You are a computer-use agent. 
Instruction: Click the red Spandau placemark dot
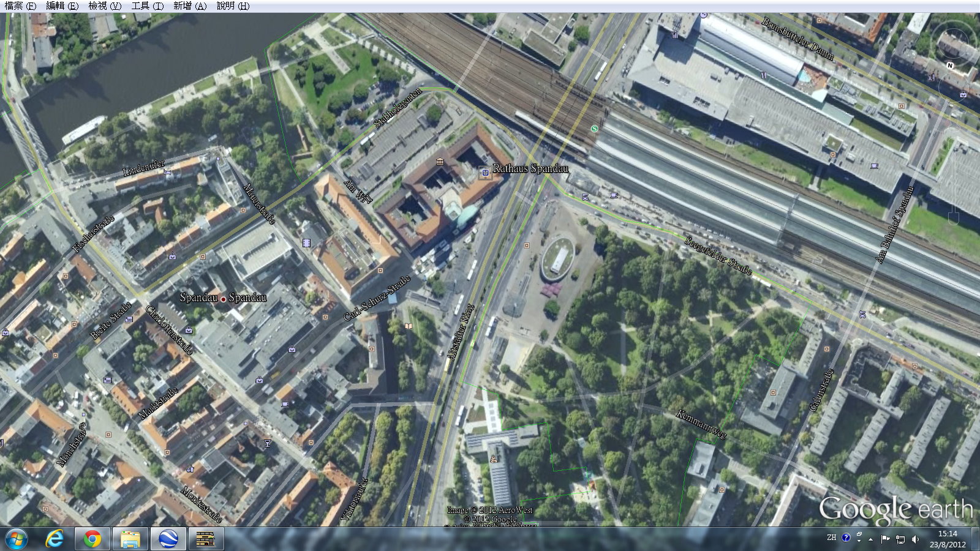point(223,299)
